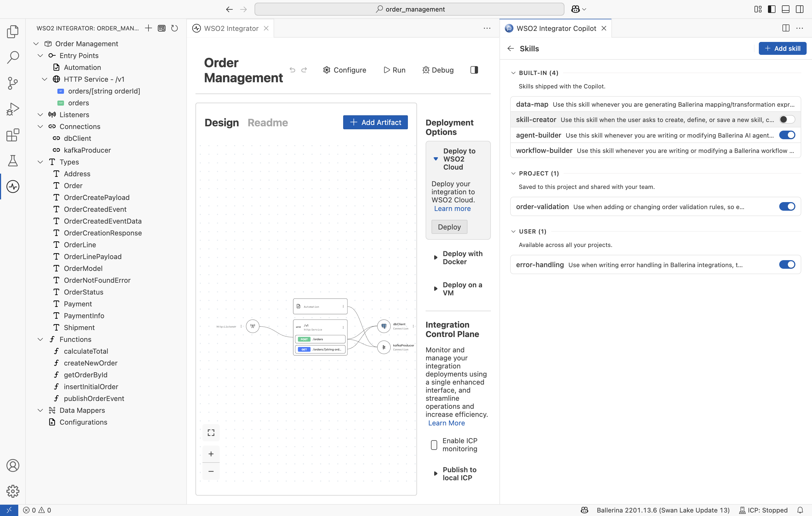812x516 pixels.
Task: Open Run and Debug view icon
Action: coord(12,109)
